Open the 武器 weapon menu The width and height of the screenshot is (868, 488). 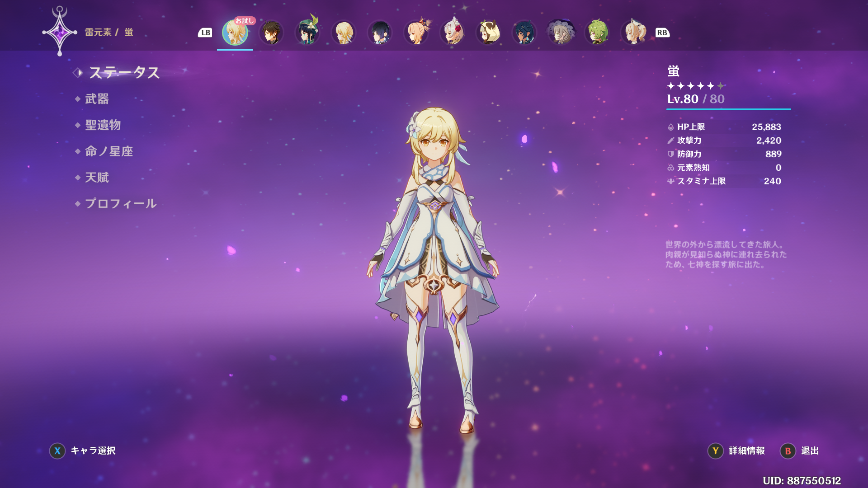[97, 99]
